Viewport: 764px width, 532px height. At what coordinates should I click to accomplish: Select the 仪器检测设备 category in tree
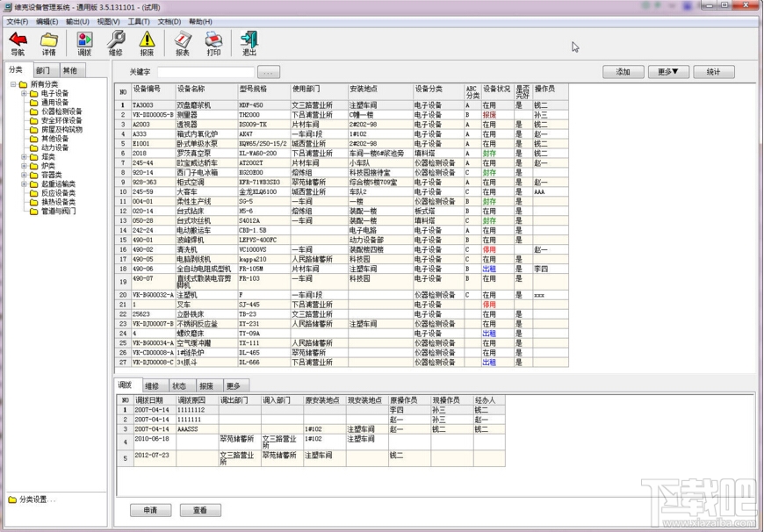(x=61, y=111)
